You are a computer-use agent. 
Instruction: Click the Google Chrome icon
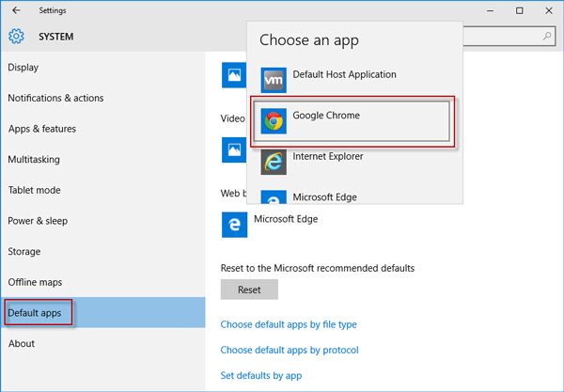(274, 121)
